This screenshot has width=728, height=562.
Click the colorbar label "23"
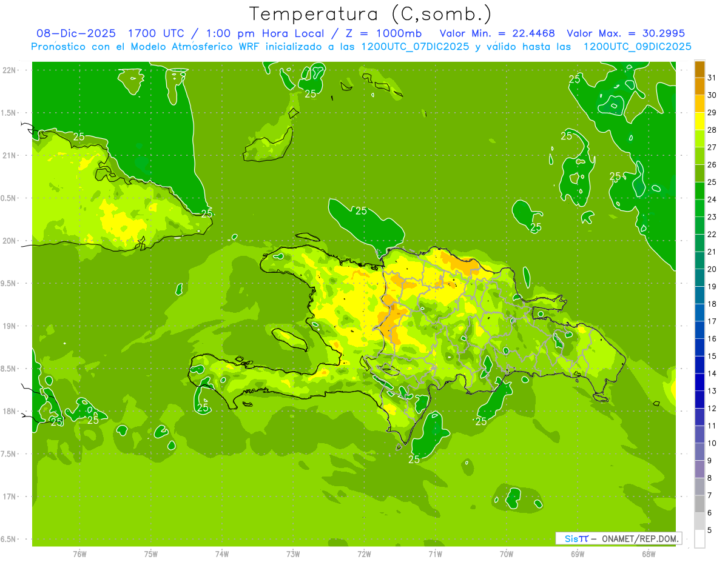click(x=712, y=217)
